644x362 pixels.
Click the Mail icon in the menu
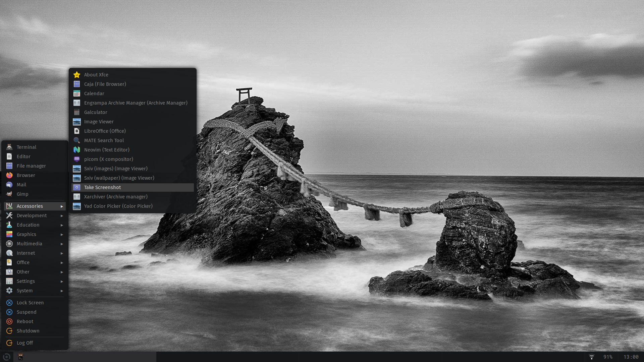9,185
